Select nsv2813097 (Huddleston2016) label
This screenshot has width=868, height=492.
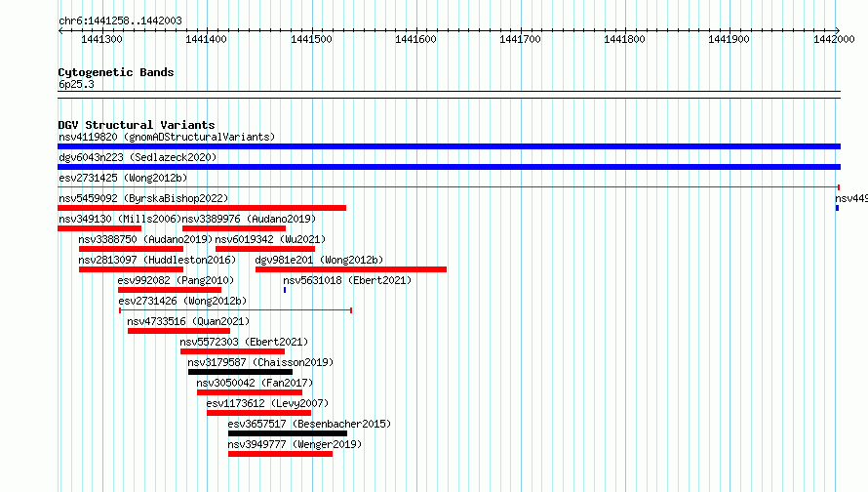(x=157, y=260)
